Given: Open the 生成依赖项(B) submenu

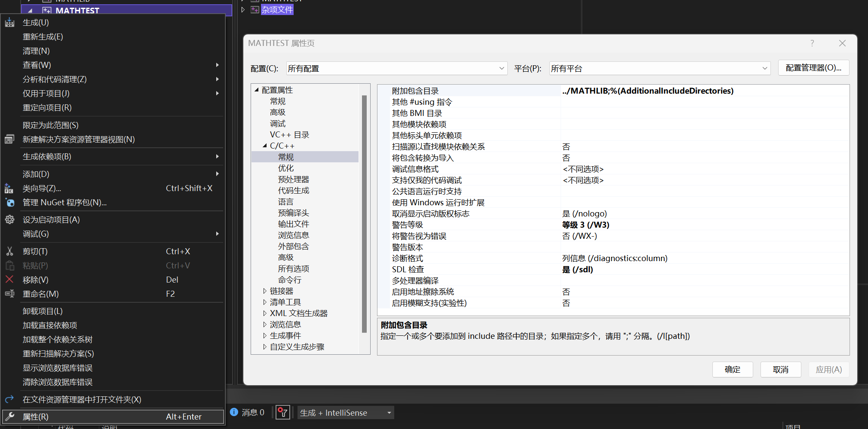Looking at the screenshot, I should [x=113, y=156].
